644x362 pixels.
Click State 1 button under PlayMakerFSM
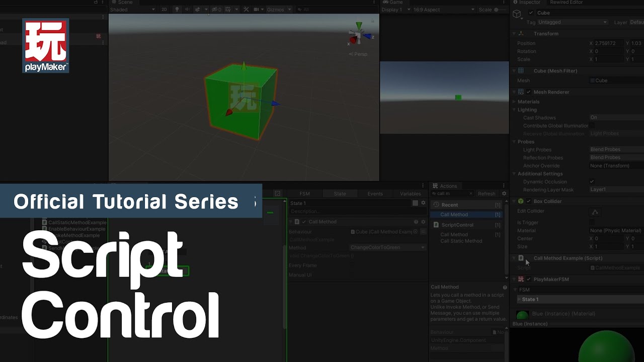(581, 299)
